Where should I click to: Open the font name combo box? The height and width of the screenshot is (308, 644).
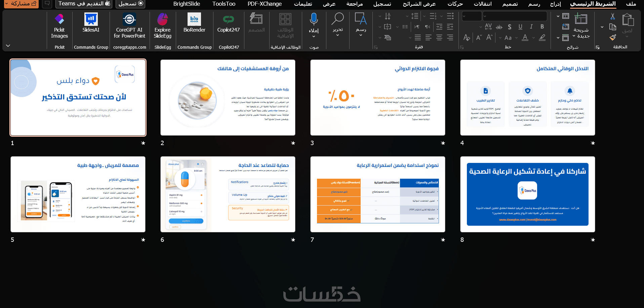point(515,16)
